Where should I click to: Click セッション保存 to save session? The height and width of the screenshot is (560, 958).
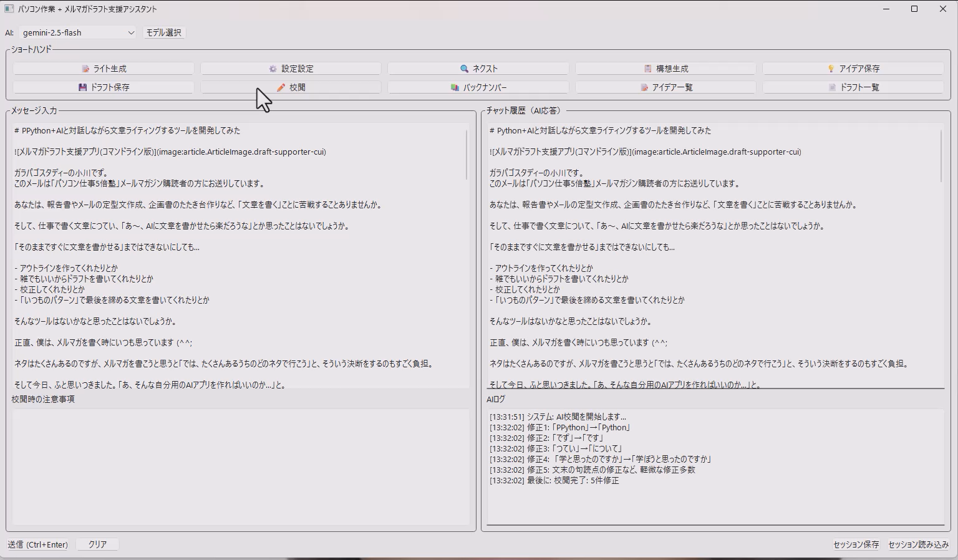[856, 544]
